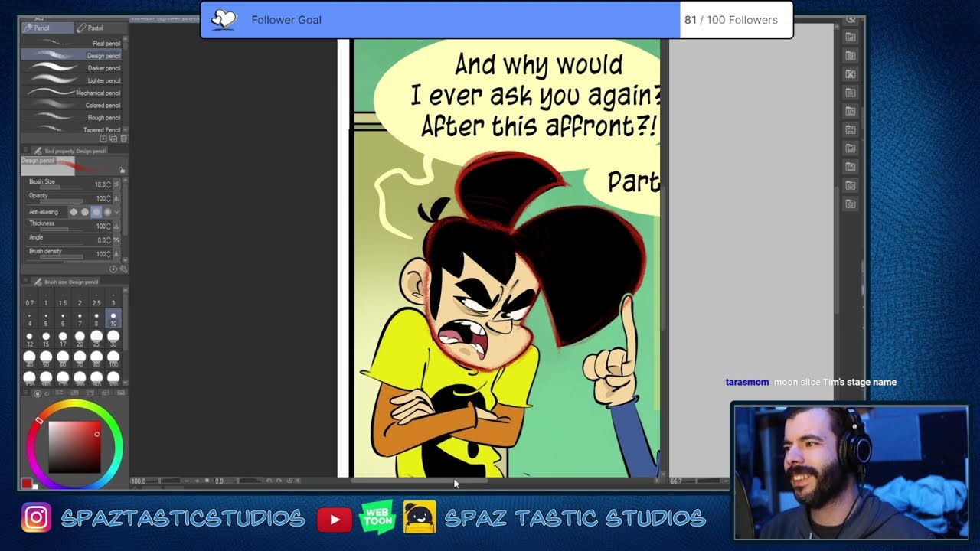This screenshot has height=551, width=980.
Task: Open the Angle dynamics button
Action: click(x=116, y=240)
